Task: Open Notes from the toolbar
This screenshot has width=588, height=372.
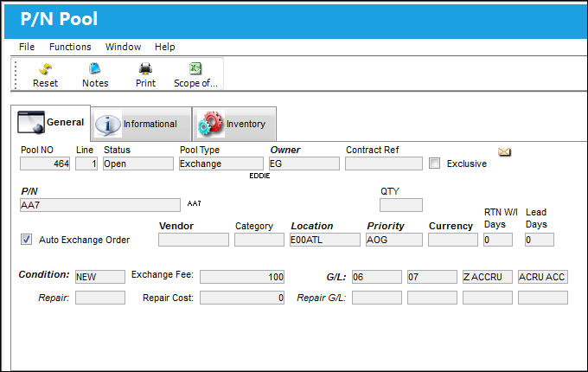Action: pos(95,68)
